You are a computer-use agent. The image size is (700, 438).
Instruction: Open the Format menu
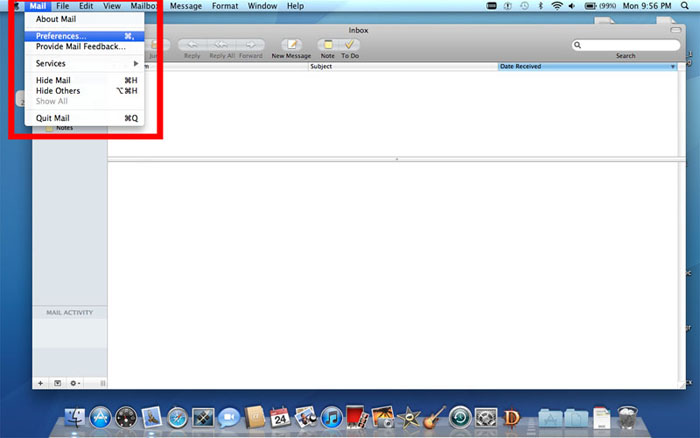pyautogui.click(x=225, y=6)
